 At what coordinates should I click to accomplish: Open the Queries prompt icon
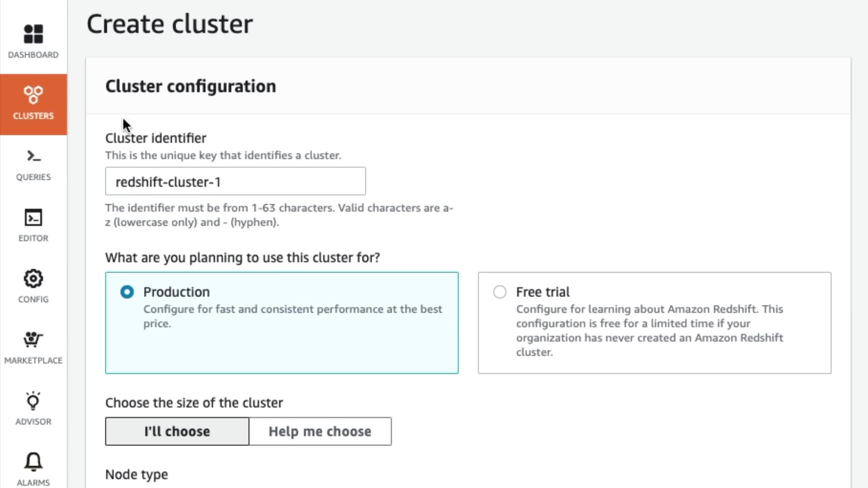tap(33, 156)
